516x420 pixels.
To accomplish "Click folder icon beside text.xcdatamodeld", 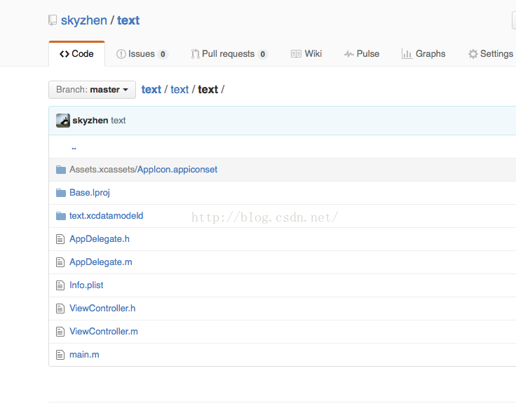I will 61,216.
